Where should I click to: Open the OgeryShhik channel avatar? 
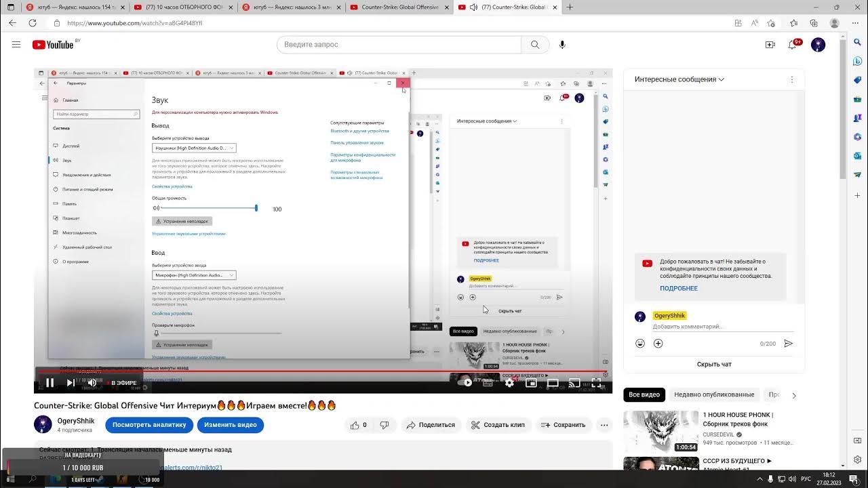point(43,424)
